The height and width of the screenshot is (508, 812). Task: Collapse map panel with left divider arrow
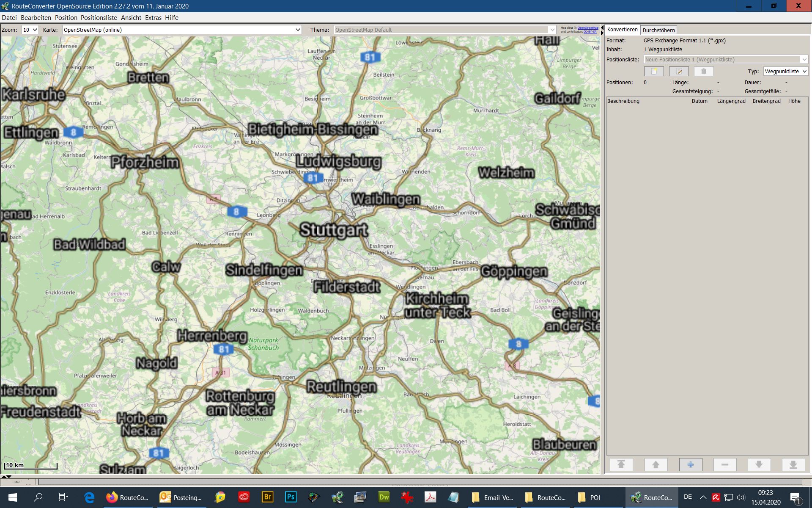point(602,28)
